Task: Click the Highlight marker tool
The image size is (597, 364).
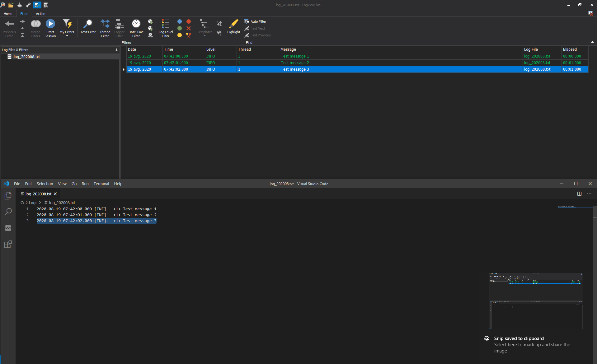Action: coord(233,26)
